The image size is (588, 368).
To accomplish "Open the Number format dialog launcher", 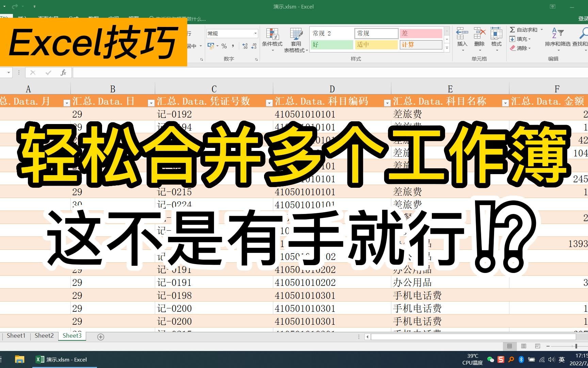I will [x=256, y=59].
